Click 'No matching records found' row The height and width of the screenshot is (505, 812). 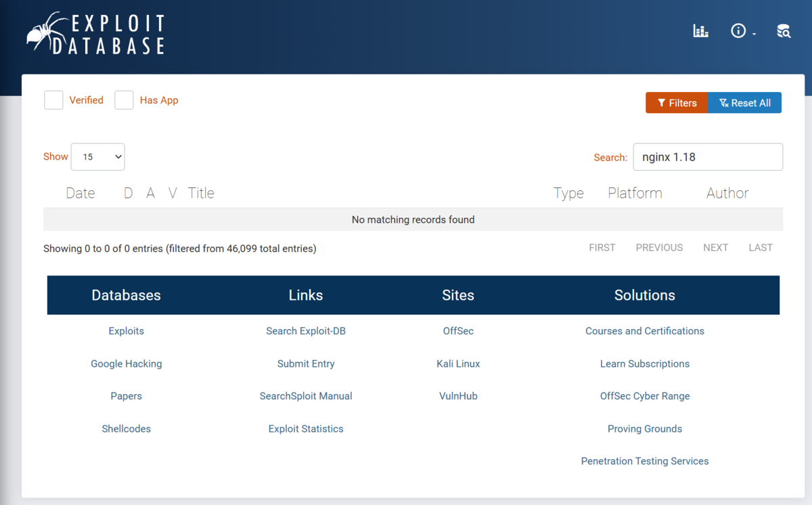click(x=413, y=219)
